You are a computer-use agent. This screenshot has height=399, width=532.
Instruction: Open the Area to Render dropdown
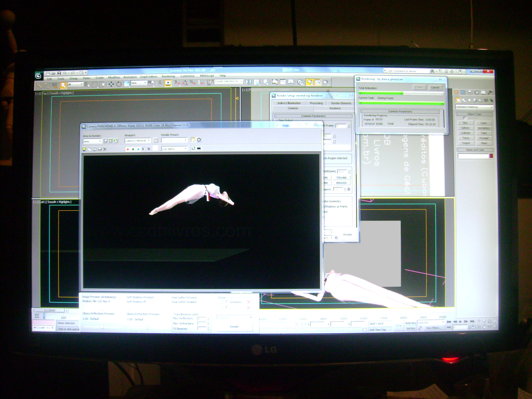pos(92,142)
